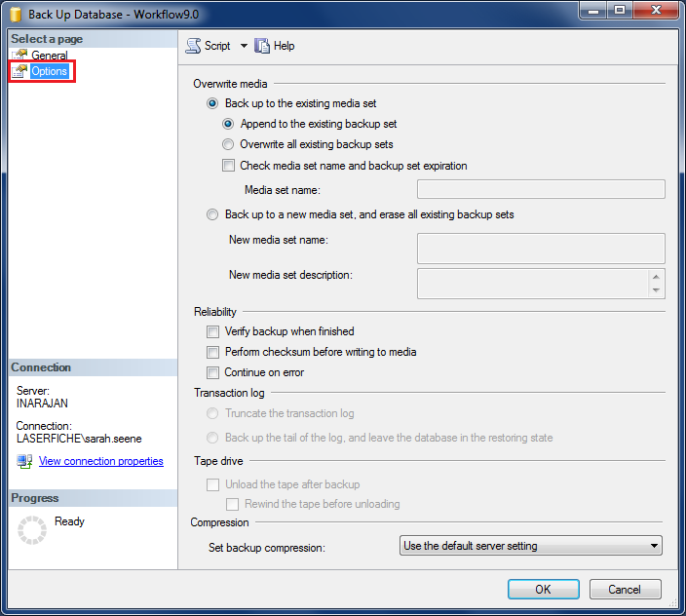Click the Script toolbar icon
Screen dimensions: 686x616
coord(193,46)
